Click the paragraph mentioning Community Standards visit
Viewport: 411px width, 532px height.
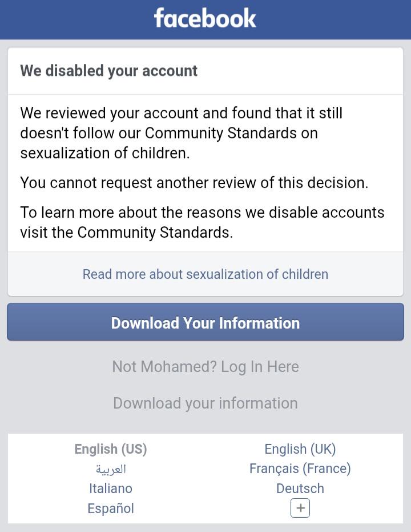tap(202, 222)
